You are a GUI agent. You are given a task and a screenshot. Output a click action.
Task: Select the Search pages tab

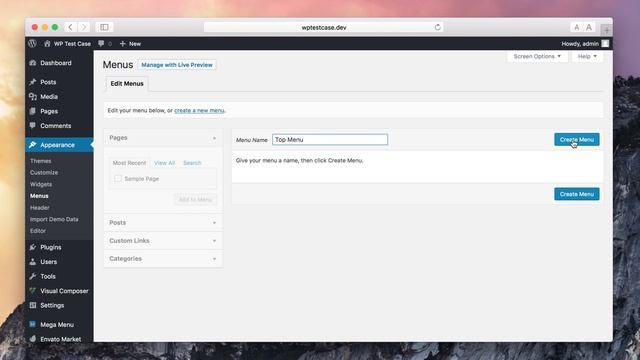click(x=192, y=163)
